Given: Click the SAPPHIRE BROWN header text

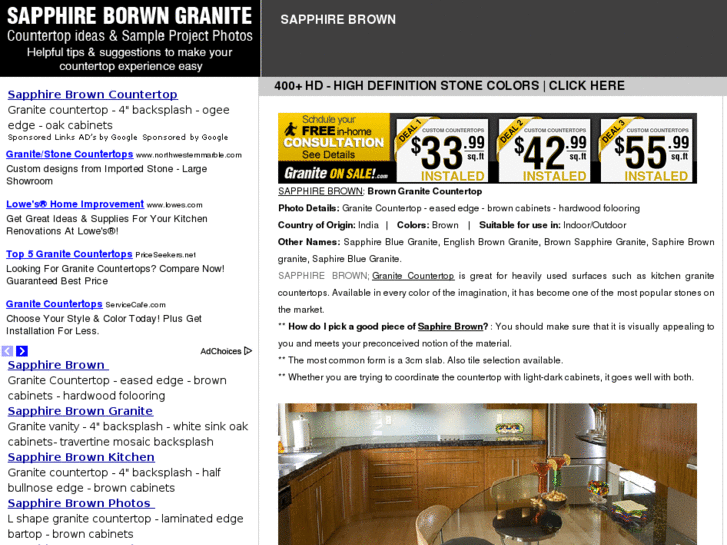Looking at the screenshot, I should [x=338, y=19].
